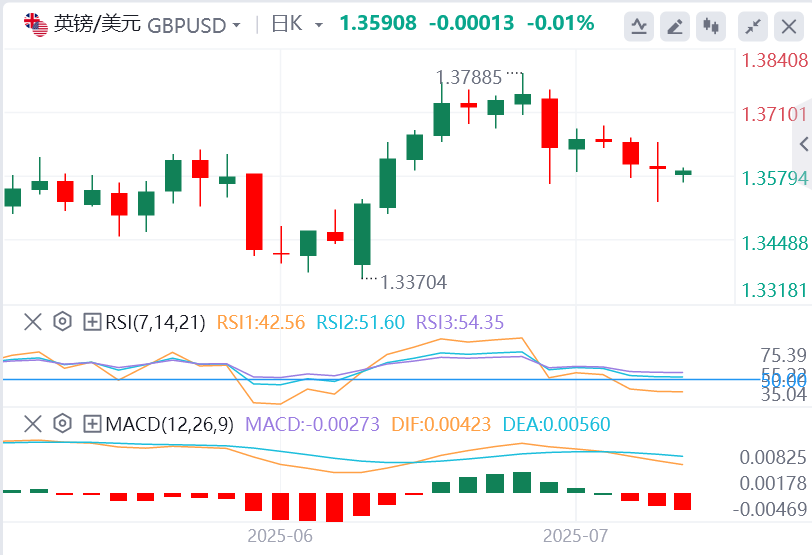
Task: Click the low label 1.33704
Action: (413, 282)
